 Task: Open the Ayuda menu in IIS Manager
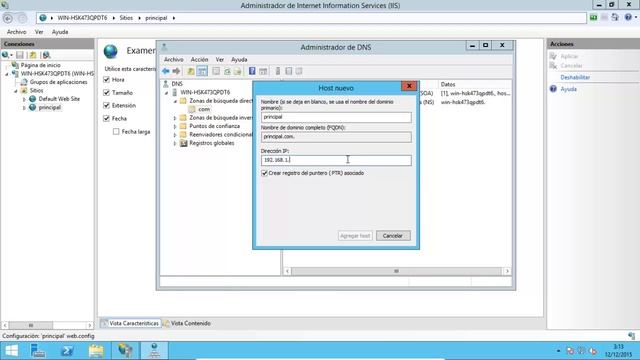[x=60, y=32]
